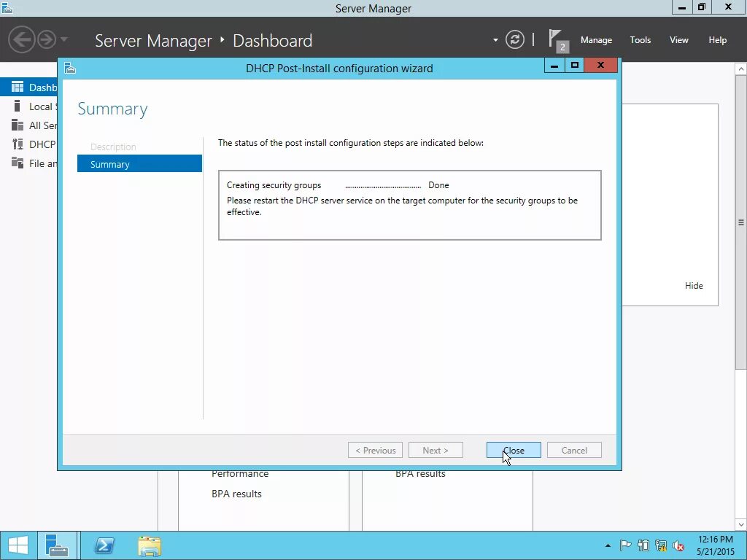Open the taskbar clock and date
The image size is (747, 560).
pos(716,545)
